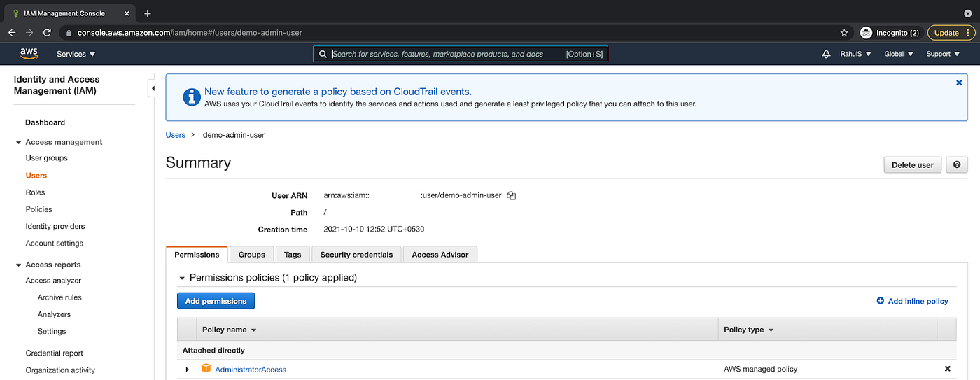Open the Services dropdown menu
This screenshot has height=380, width=980.
coord(76,54)
